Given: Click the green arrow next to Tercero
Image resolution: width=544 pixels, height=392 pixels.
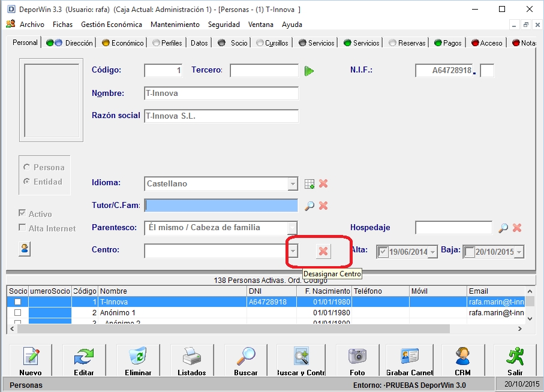Looking at the screenshot, I should [x=309, y=71].
